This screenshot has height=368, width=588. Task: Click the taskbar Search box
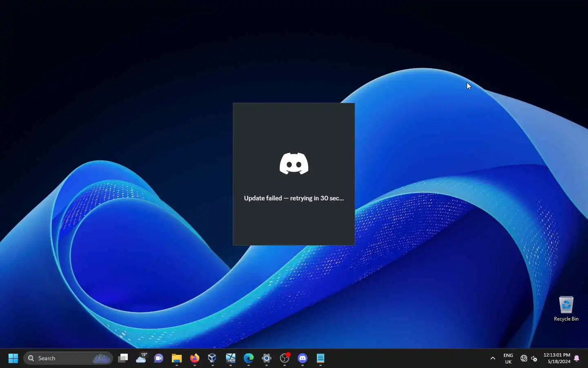tap(68, 358)
